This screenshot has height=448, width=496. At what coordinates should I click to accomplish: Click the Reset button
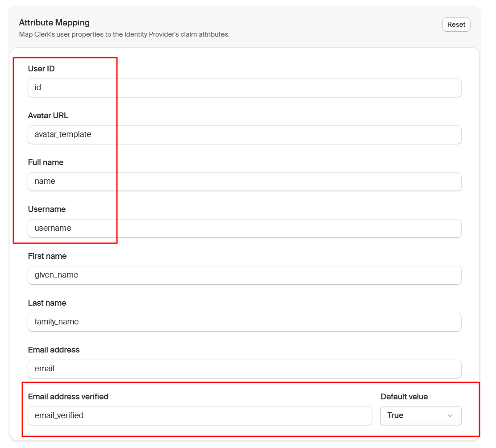(x=456, y=25)
